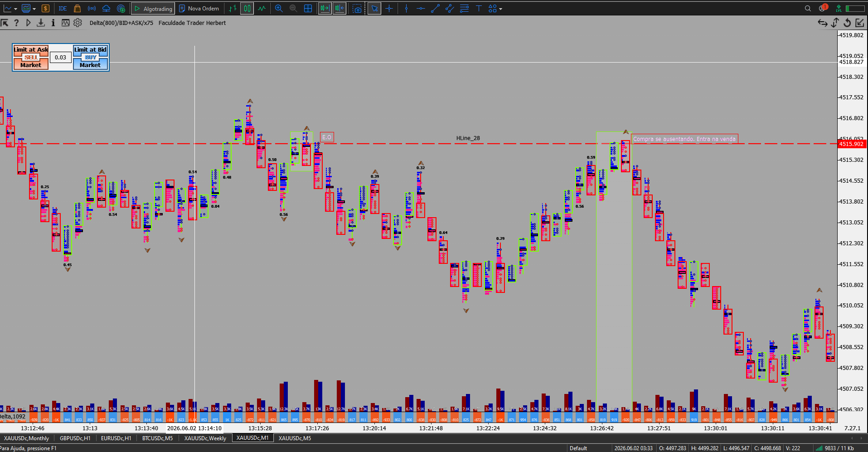Toggle the Algotrading button
This screenshot has width=868, height=452.
tap(153, 9)
